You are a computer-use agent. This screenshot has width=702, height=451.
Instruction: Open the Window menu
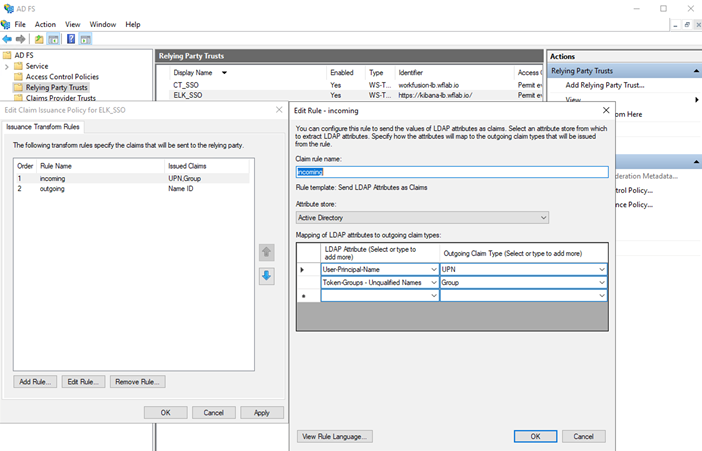point(103,24)
